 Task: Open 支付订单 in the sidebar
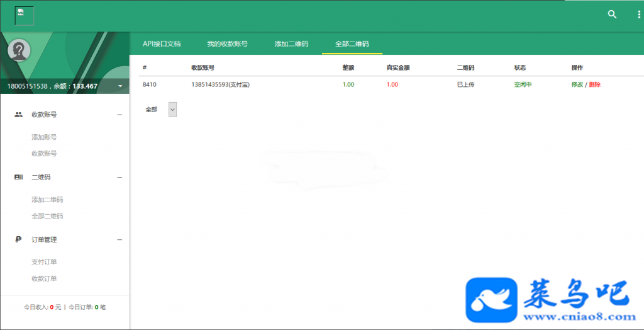[x=44, y=262]
